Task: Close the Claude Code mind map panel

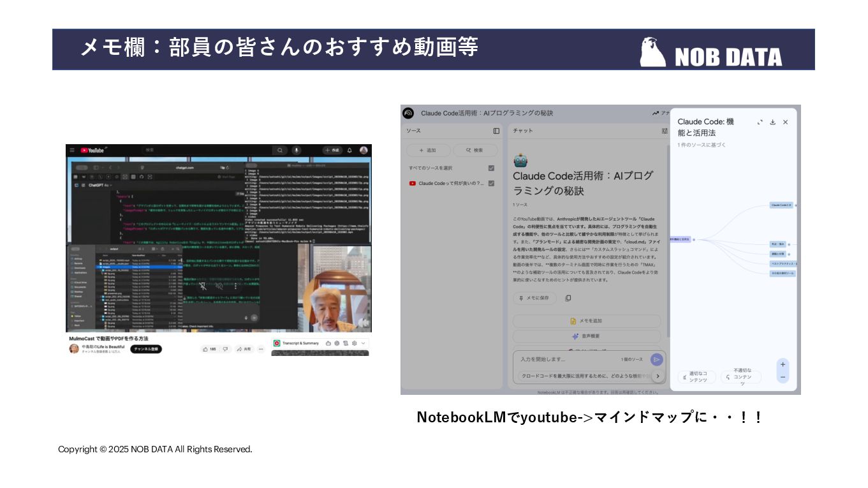Action: click(785, 122)
